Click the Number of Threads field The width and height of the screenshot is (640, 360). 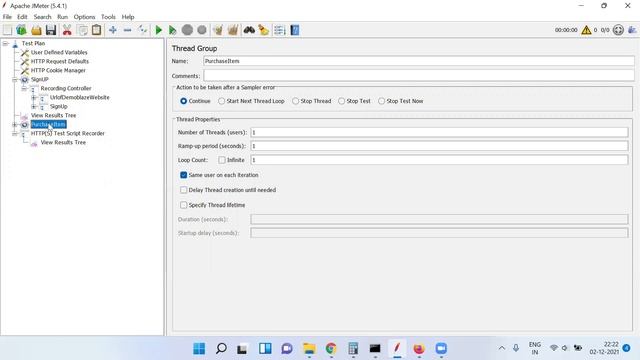(x=439, y=133)
